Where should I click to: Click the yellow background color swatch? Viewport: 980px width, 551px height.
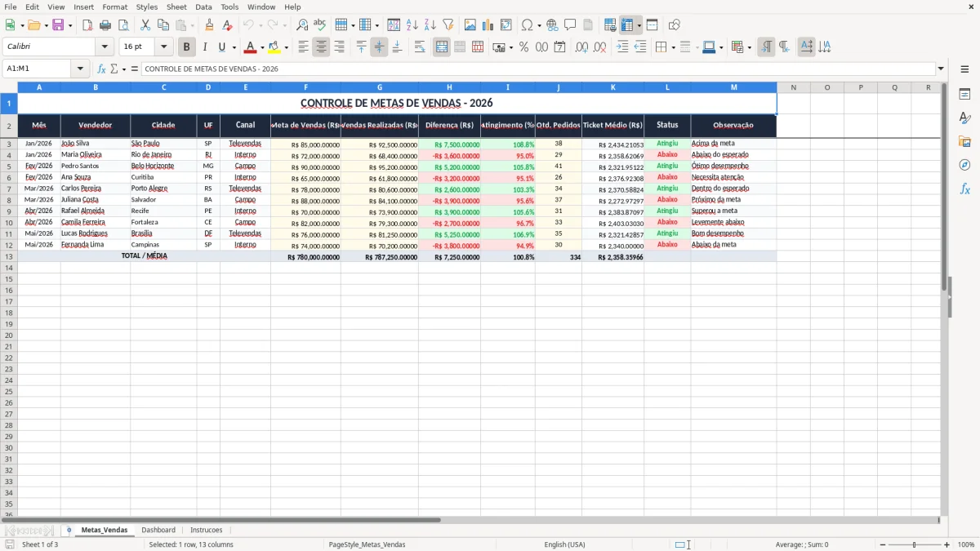(x=274, y=47)
